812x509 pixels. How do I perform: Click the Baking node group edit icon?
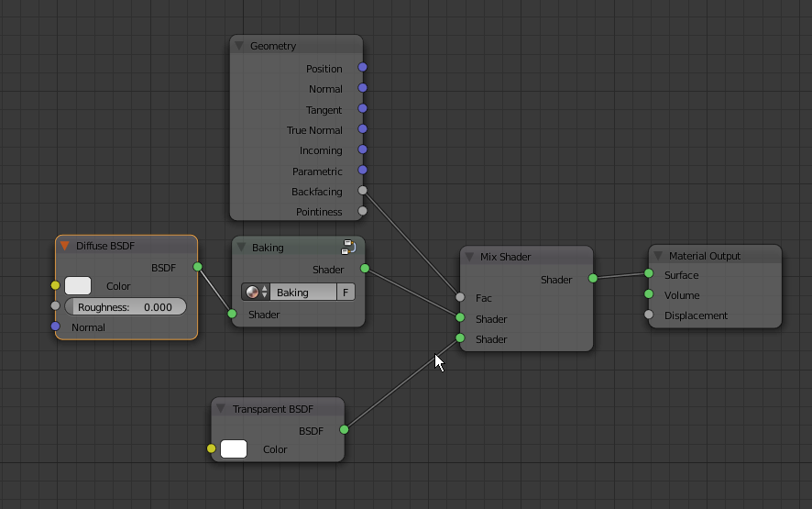(348, 248)
